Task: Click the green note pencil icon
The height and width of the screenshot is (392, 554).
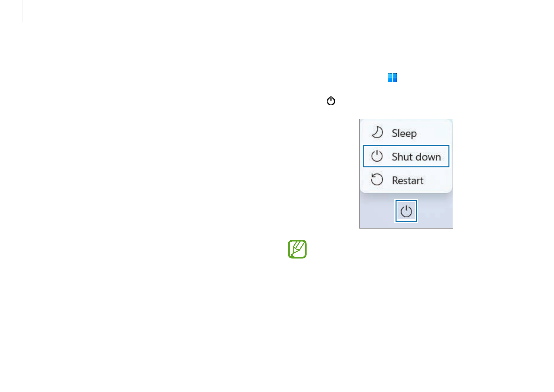Action: click(297, 249)
